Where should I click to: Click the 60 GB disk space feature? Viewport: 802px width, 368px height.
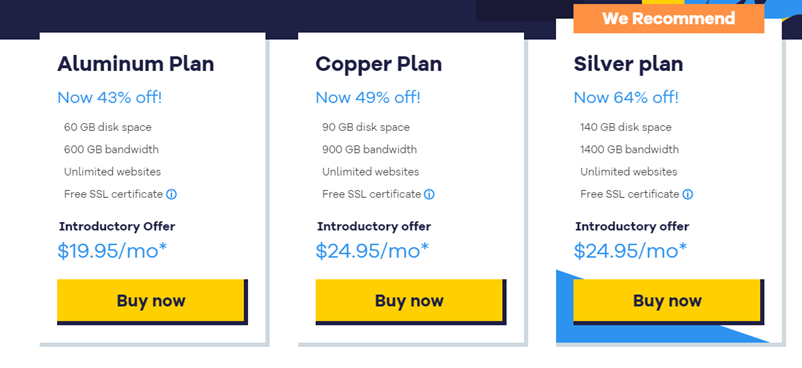click(x=107, y=127)
